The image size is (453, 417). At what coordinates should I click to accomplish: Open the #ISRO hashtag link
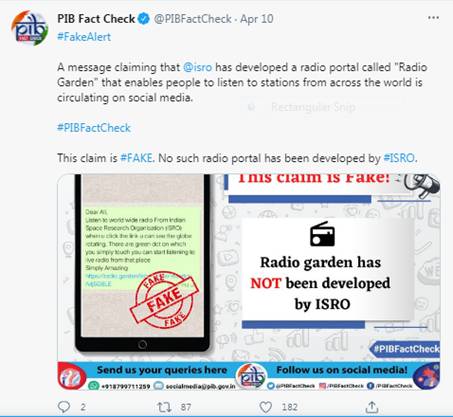[x=400, y=158]
